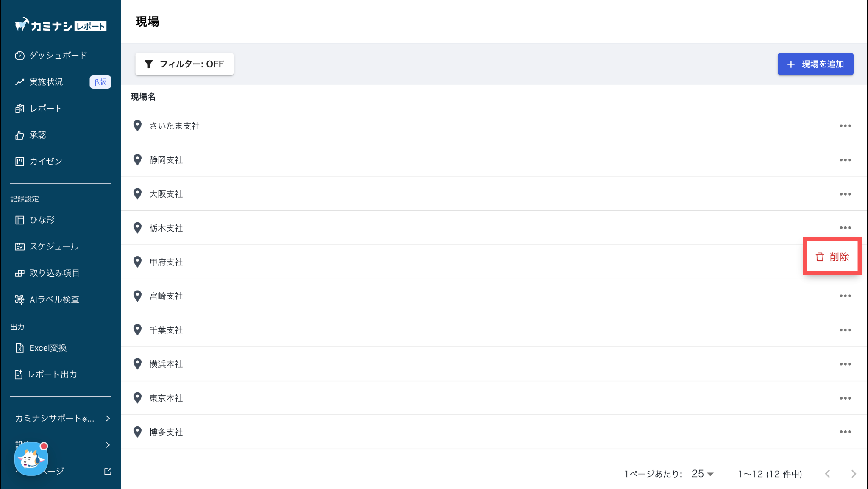This screenshot has width=868, height=489.
Task: Open ひな形 in sidebar menu
Action: click(x=42, y=220)
